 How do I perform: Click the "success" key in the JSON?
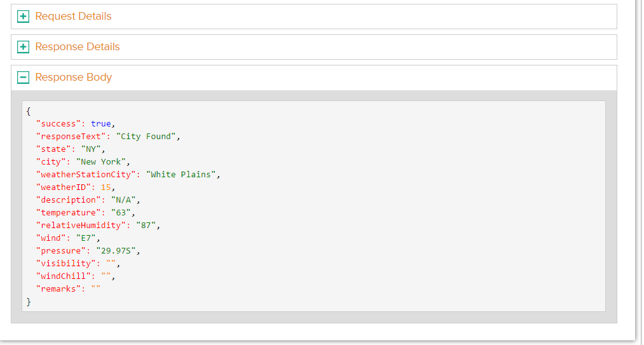point(59,124)
